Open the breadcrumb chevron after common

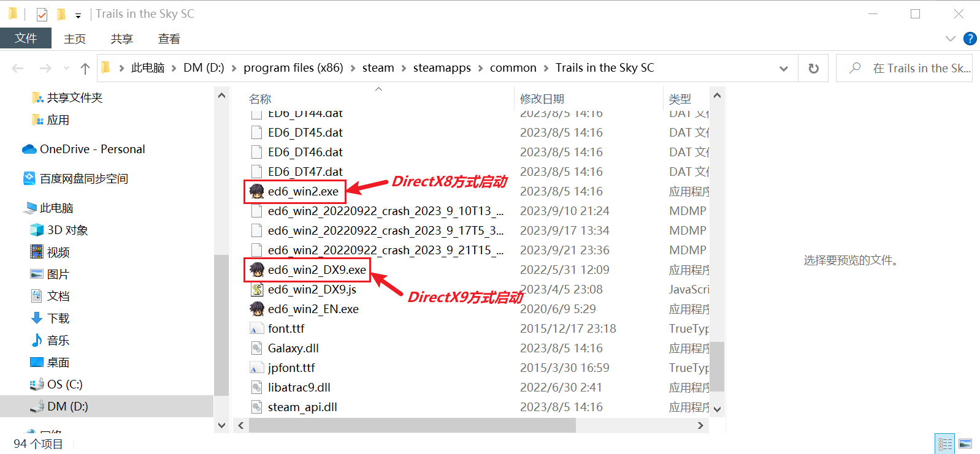(546, 68)
